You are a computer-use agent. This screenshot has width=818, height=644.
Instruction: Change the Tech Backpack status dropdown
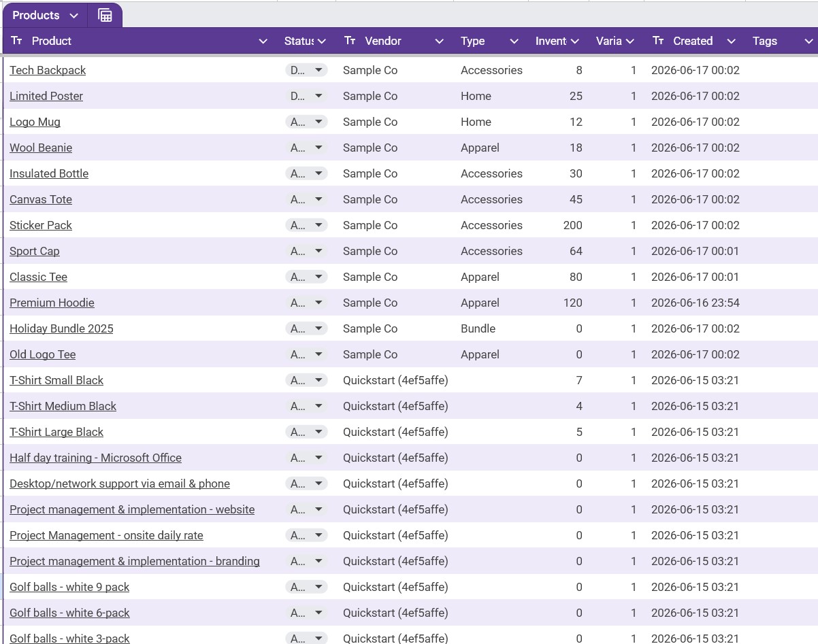pos(306,70)
